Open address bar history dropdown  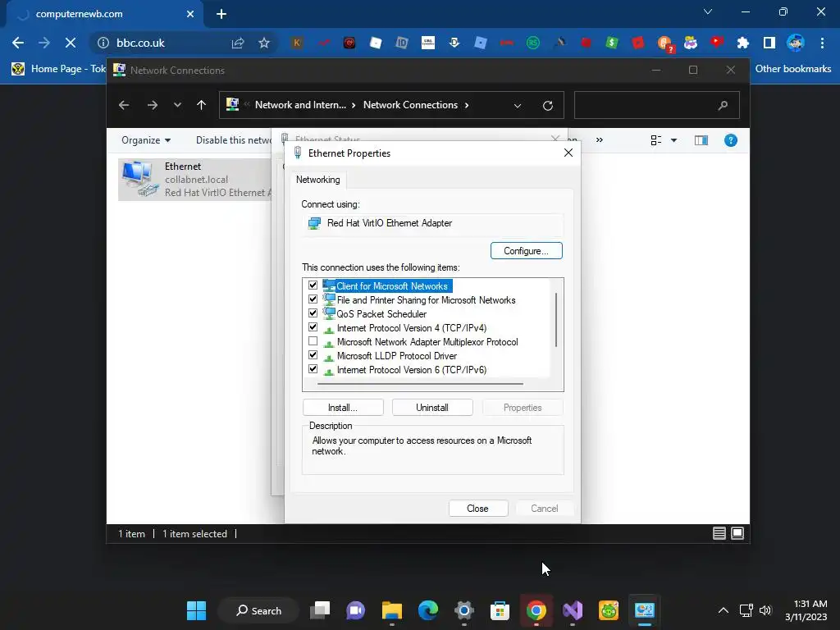click(x=518, y=106)
